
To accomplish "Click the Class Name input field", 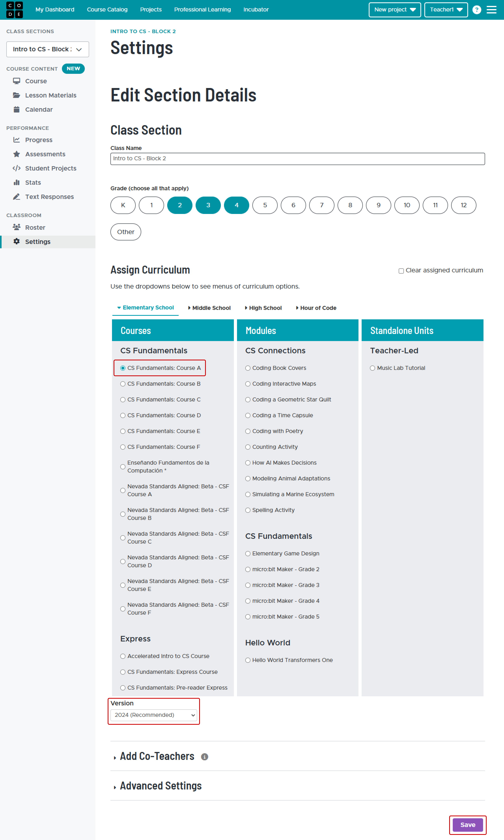I will pos(298,159).
